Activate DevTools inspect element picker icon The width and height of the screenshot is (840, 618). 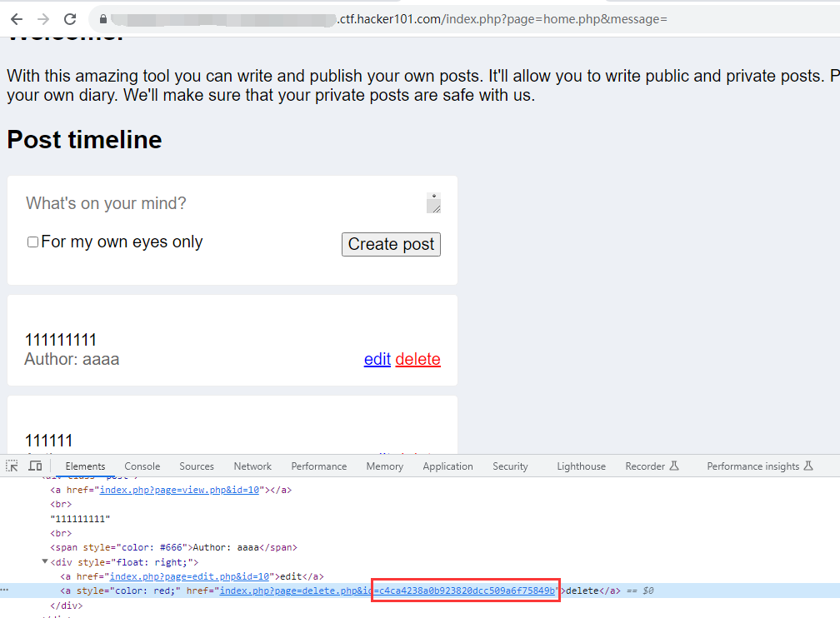(x=12, y=466)
